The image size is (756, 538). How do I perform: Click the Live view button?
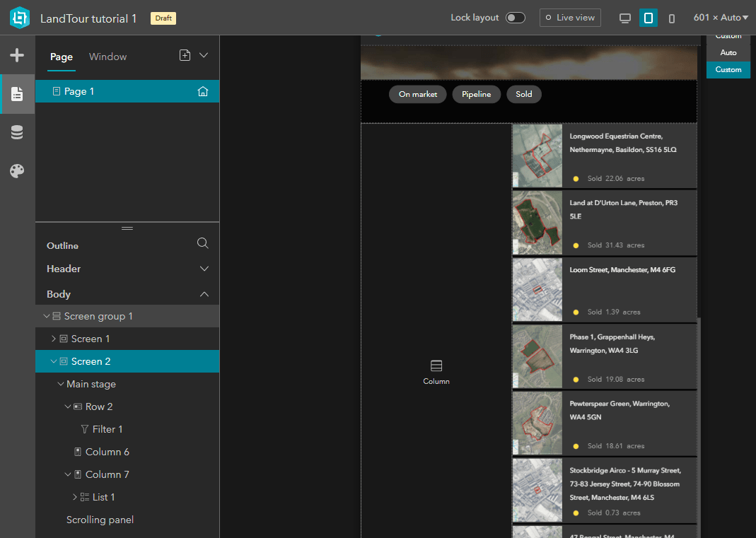pyautogui.click(x=570, y=18)
